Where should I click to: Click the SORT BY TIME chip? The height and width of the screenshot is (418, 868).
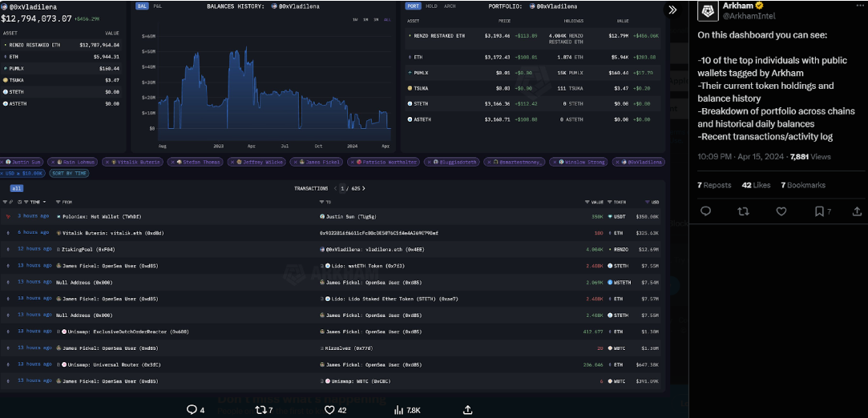(69, 173)
